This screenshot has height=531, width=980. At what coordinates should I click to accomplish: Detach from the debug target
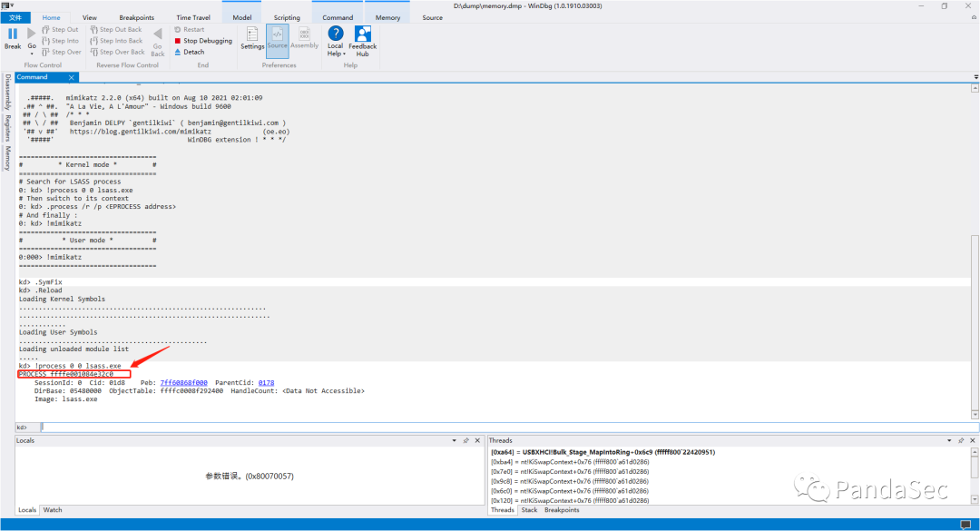190,52
